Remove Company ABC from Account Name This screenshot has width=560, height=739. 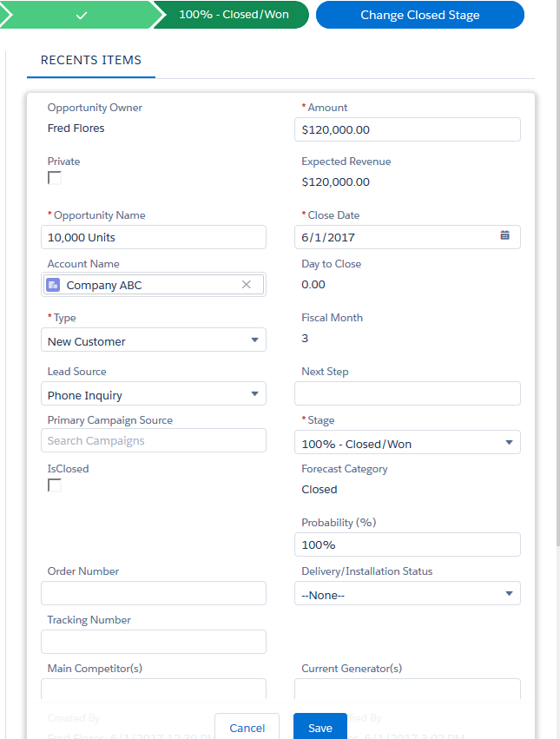(x=246, y=285)
